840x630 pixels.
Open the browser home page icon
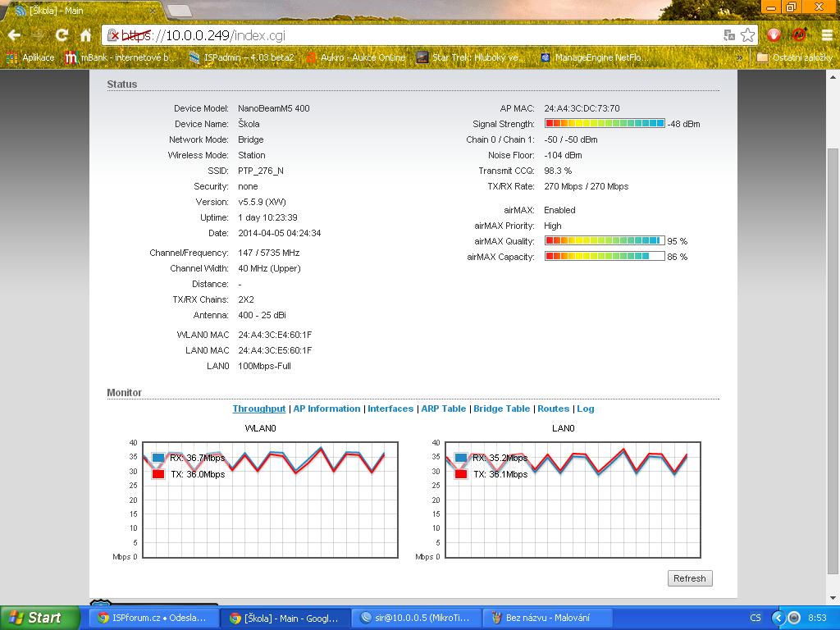point(85,35)
